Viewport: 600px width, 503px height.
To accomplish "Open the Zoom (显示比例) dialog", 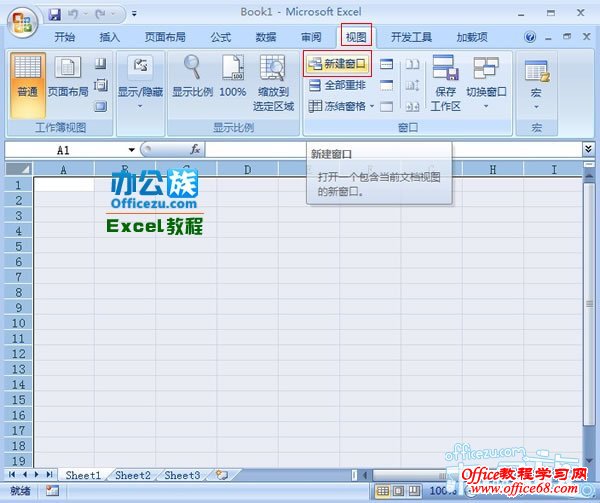I will 191,78.
